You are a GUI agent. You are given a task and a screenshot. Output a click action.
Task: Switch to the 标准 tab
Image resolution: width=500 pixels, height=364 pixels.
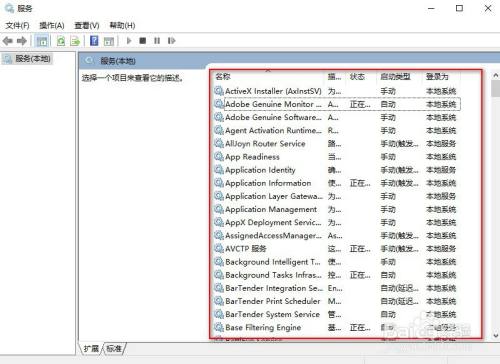pos(114,349)
